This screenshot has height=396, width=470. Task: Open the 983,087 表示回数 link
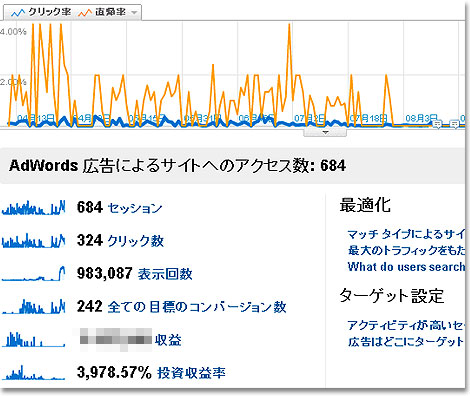(165, 274)
